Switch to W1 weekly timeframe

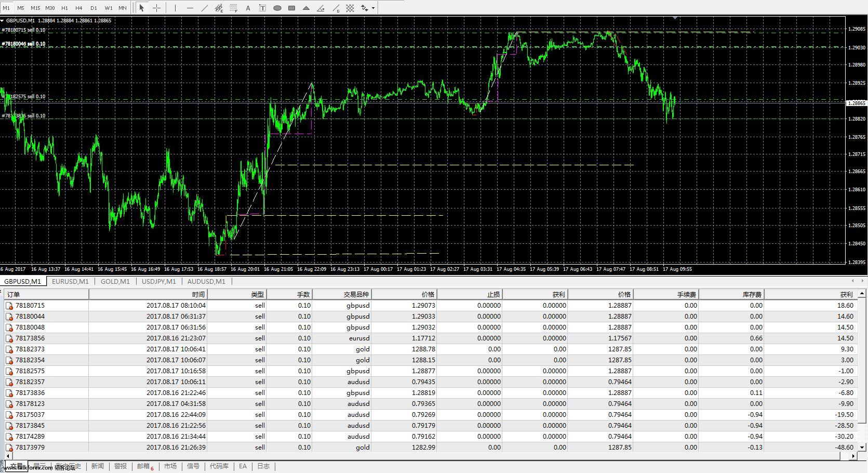tap(108, 8)
